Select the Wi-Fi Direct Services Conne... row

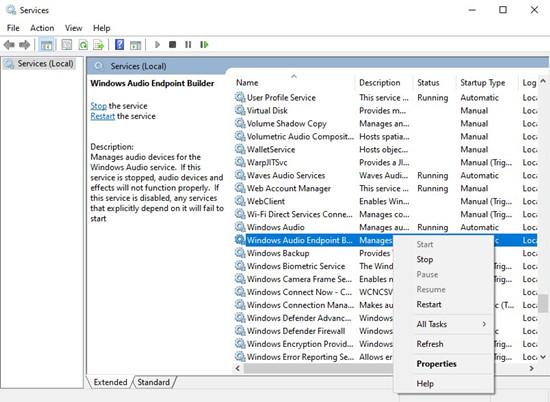[385, 214]
